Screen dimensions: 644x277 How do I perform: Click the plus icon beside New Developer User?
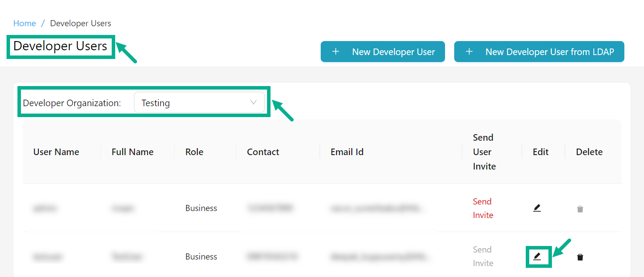click(336, 52)
